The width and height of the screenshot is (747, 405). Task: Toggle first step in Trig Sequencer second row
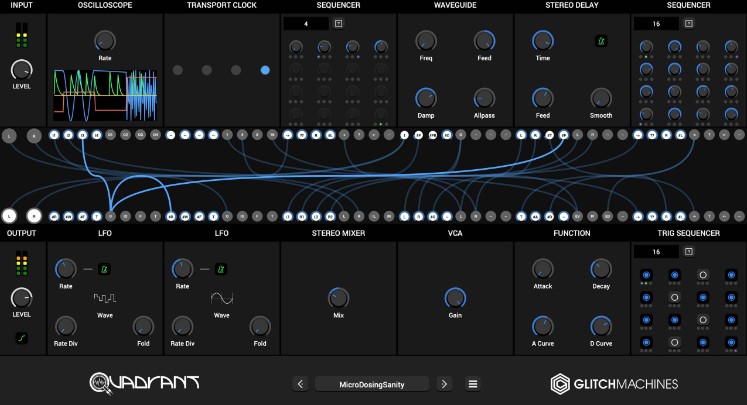646,297
